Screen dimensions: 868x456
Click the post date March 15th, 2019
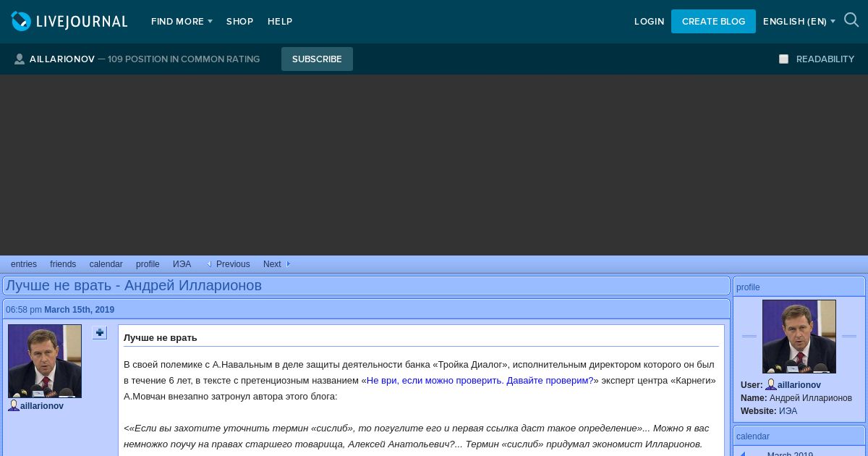[79, 310]
